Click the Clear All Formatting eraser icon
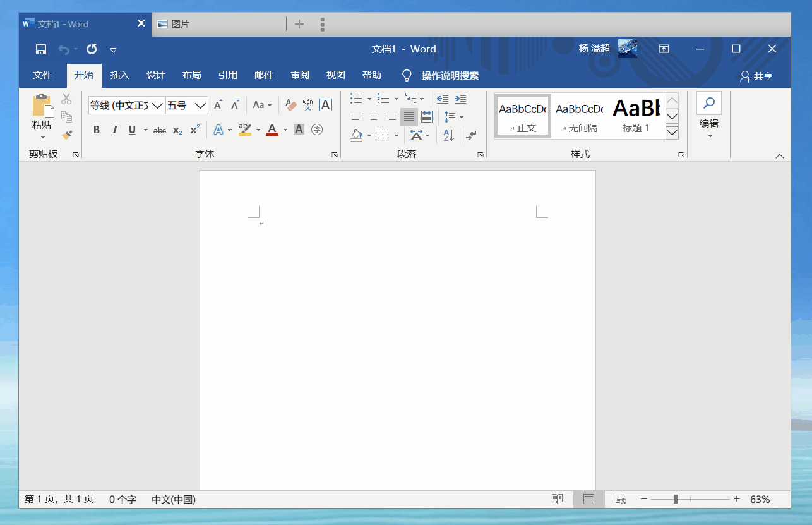This screenshot has height=525, width=812. [291, 105]
